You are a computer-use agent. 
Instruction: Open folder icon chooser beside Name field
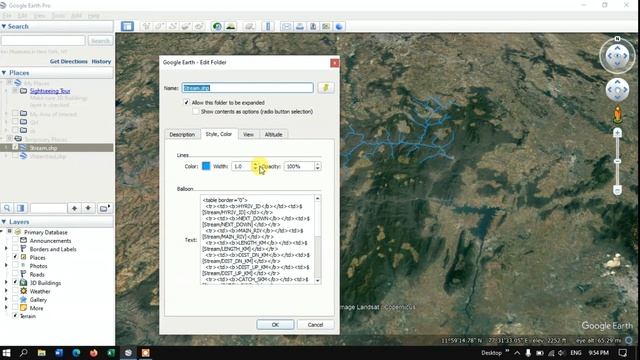pyautogui.click(x=326, y=88)
